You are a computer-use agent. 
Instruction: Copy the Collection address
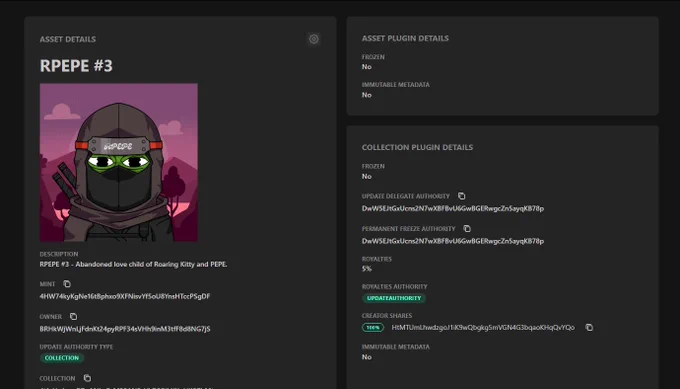coord(87,378)
